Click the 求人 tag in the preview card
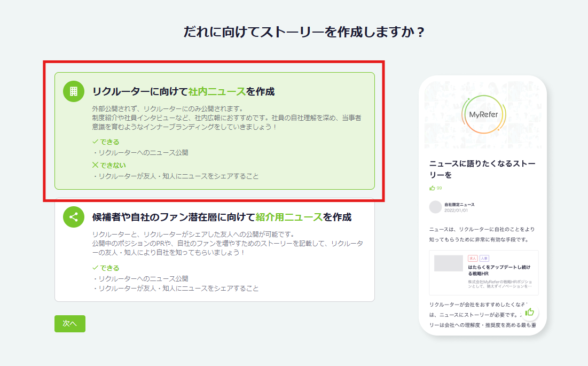Image resolution: width=588 pixels, height=366 pixels. click(x=472, y=258)
